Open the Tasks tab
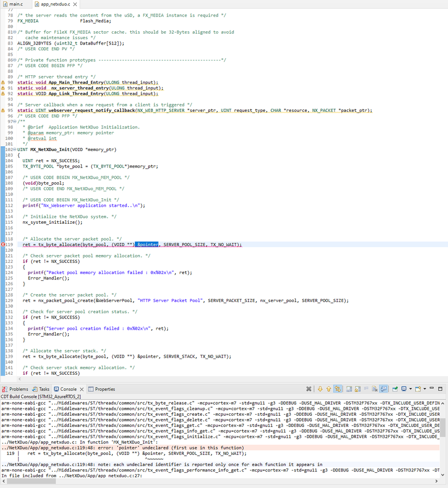 [41, 389]
